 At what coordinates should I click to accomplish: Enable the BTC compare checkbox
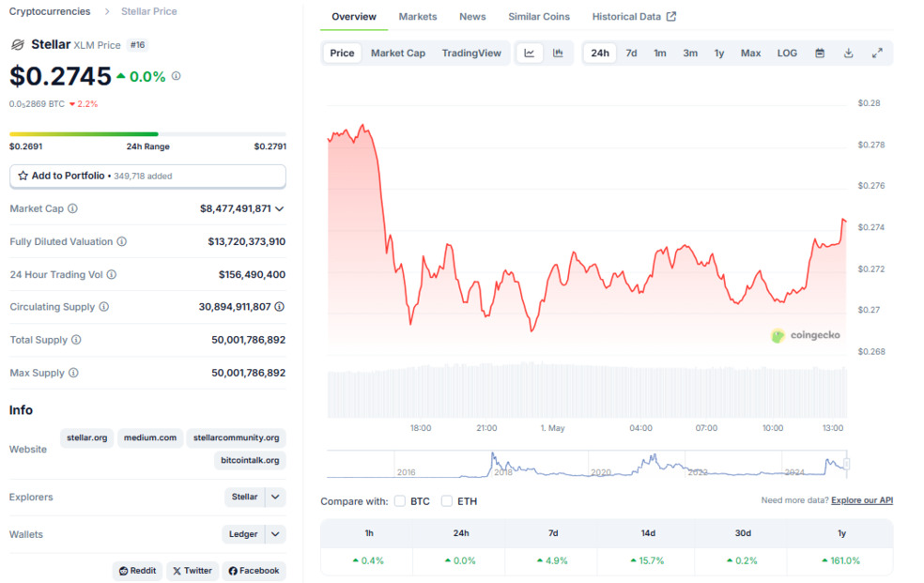pyautogui.click(x=400, y=501)
